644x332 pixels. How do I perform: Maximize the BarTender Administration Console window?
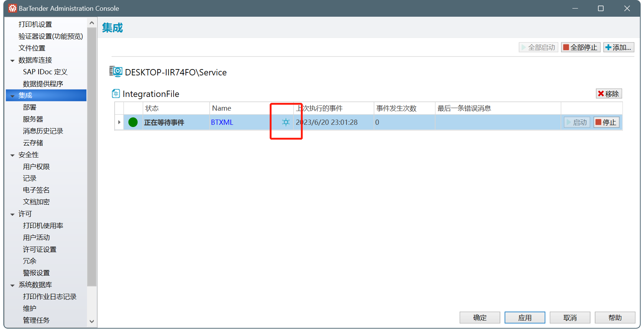click(601, 8)
